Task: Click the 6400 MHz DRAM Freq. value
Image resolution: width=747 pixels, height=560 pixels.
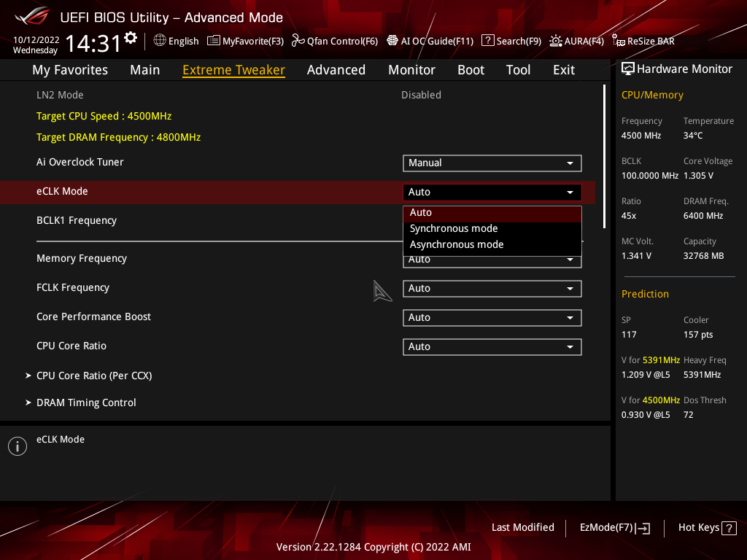Action: [x=703, y=216]
